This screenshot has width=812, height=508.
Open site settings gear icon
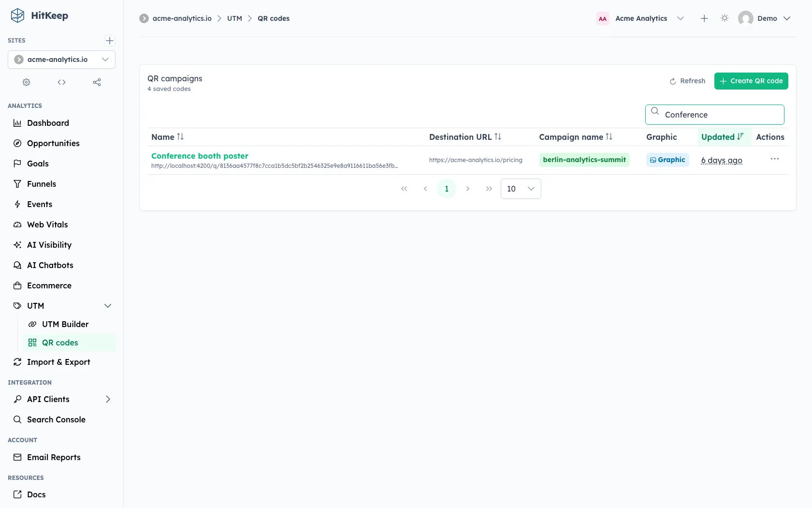(27, 82)
